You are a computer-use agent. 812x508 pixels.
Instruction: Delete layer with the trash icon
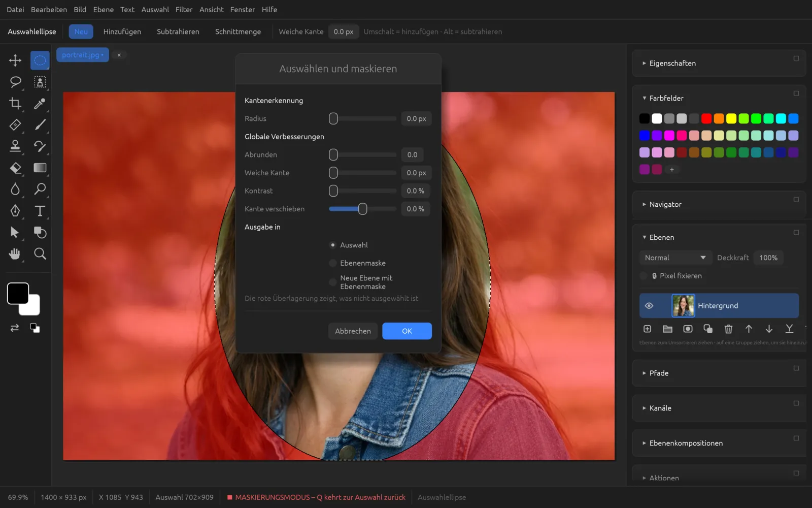[x=728, y=329]
